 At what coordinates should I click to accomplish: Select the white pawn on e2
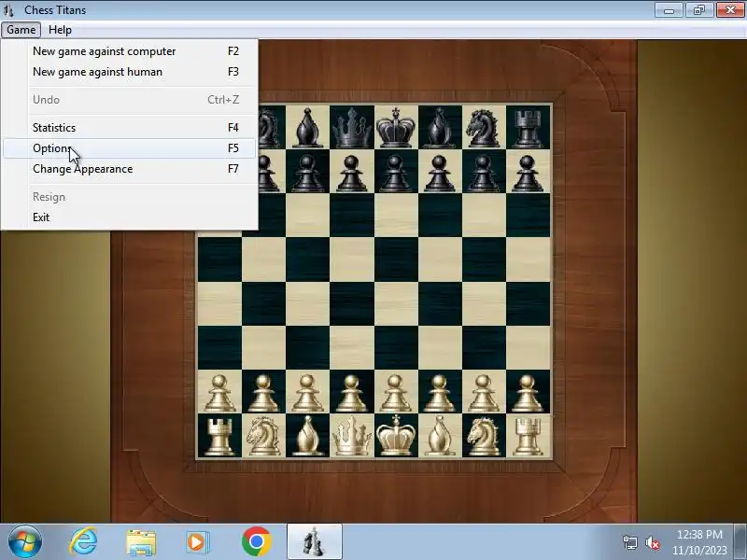[x=395, y=393]
